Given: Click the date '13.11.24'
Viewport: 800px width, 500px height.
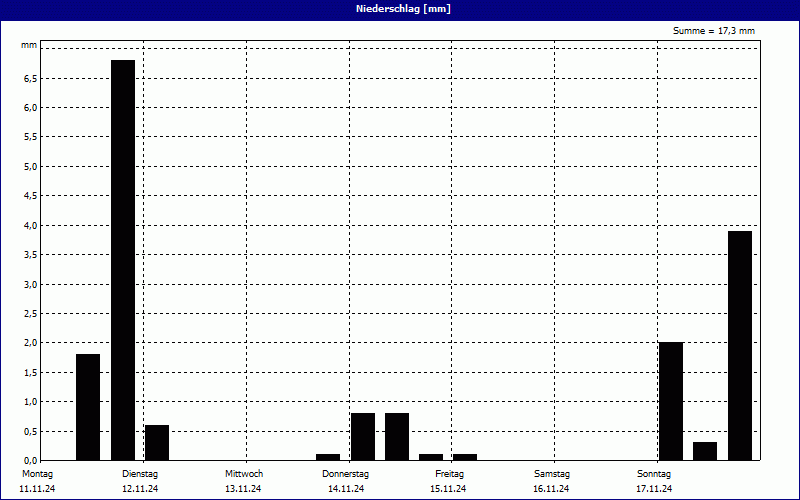Looking at the screenshot, I should pos(243,489).
